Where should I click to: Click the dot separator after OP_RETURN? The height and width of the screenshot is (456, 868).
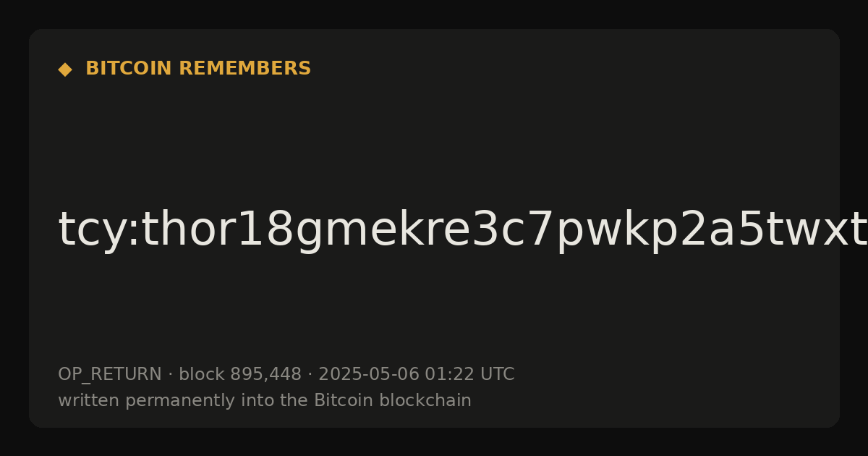tap(171, 375)
